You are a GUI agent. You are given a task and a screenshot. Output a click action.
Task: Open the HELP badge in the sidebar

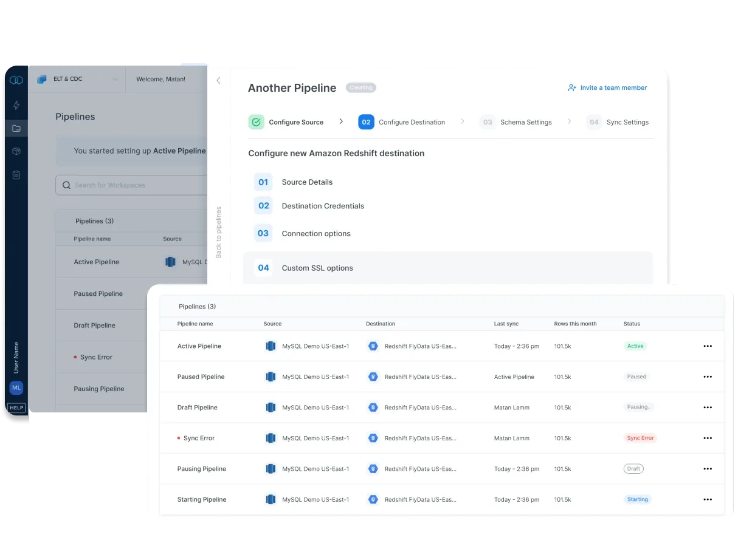pyautogui.click(x=16, y=408)
